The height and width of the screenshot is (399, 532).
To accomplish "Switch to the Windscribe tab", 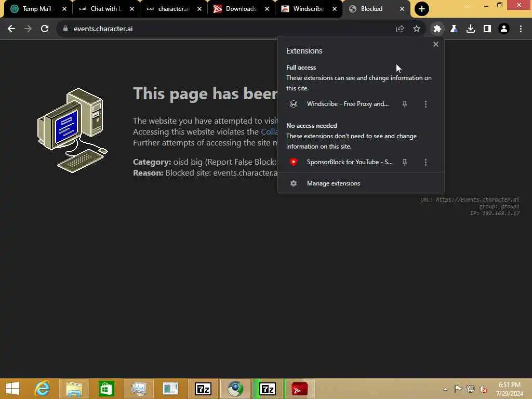I will point(308,9).
